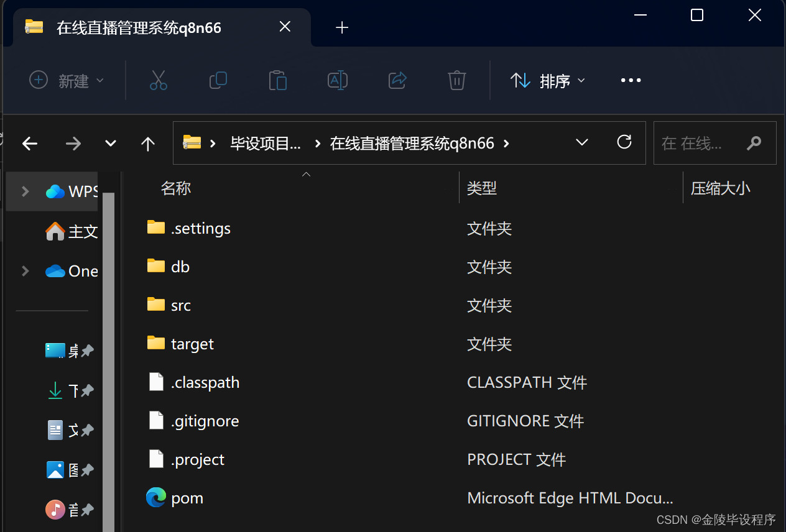Go up one folder level
Image resolution: width=786 pixels, height=532 pixels.
click(147, 144)
